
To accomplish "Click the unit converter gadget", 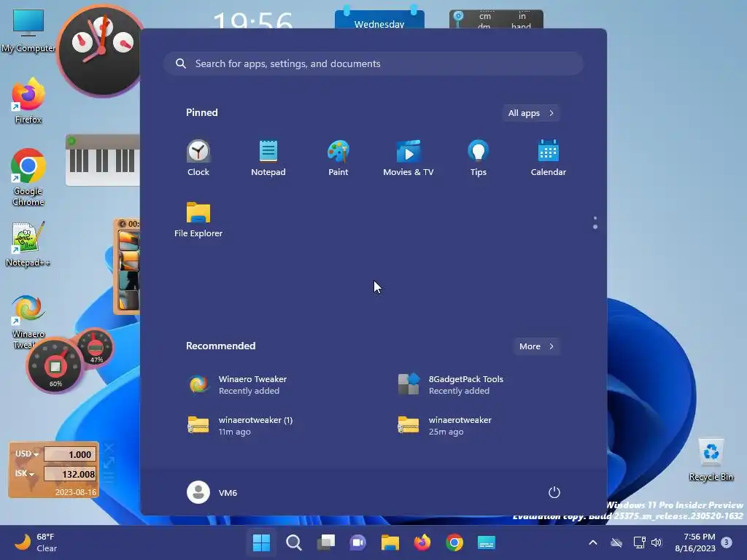I will [496, 20].
